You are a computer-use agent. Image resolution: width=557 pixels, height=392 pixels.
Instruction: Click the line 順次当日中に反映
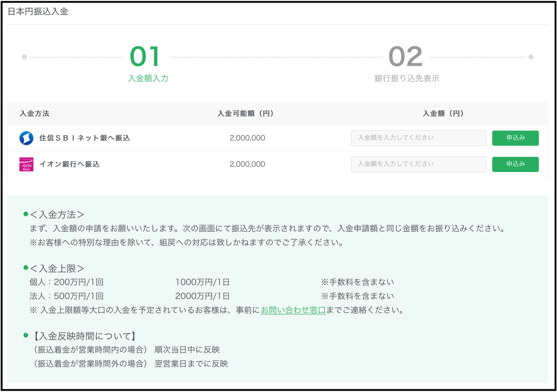pos(187,350)
